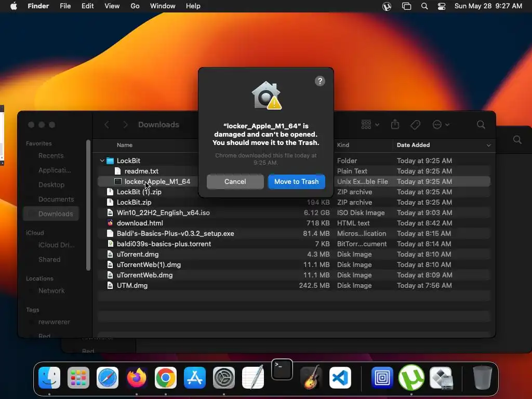
Task: Open Firefox from the Dock
Action: (137, 378)
